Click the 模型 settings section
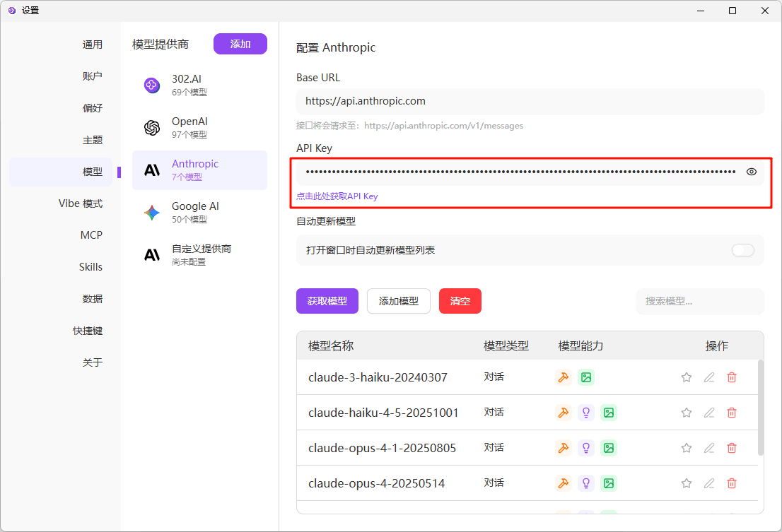This screenshot has width=782, height=532. coord(61,172)
